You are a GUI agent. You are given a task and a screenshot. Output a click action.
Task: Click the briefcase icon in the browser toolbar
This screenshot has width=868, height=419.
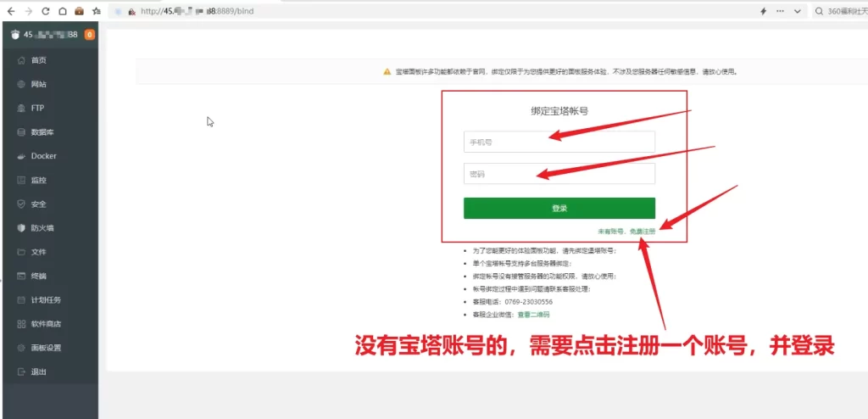[x=79, y=11]
